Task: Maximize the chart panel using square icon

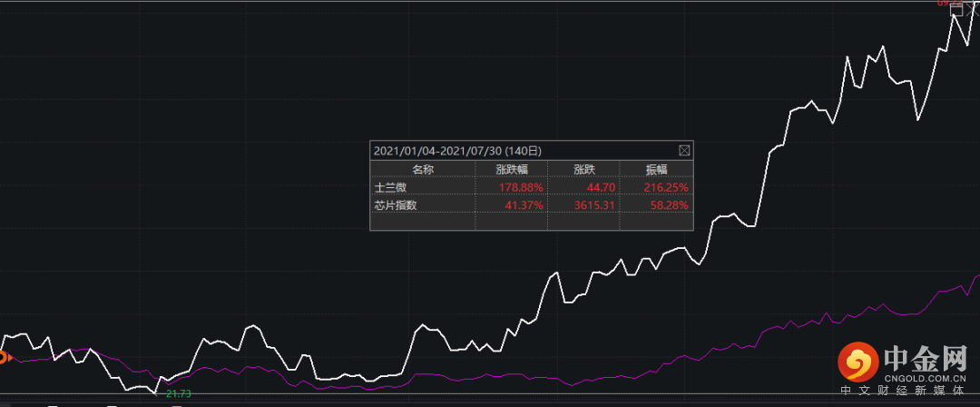Action: point(956,9)
